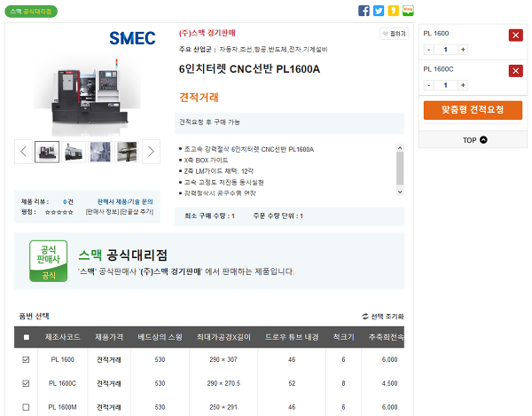Click 제품가격 column header
The height and width of the screenshot is (416, 532).
point(109,337)
